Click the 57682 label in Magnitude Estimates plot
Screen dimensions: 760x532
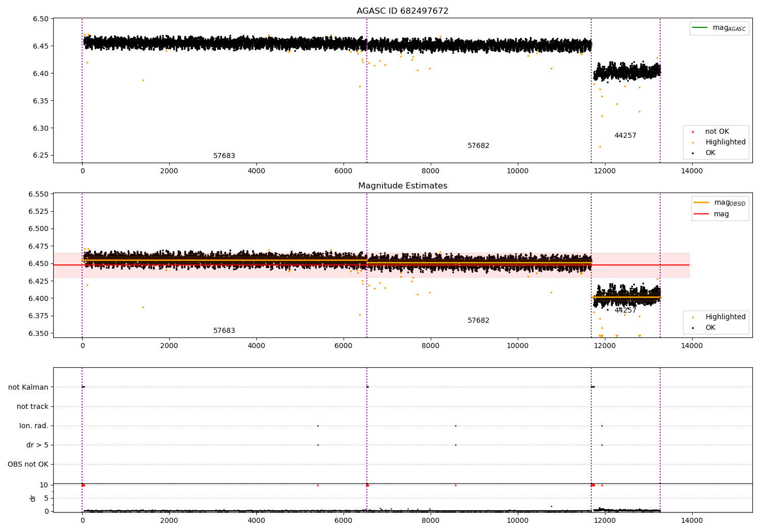pos(478,321)
